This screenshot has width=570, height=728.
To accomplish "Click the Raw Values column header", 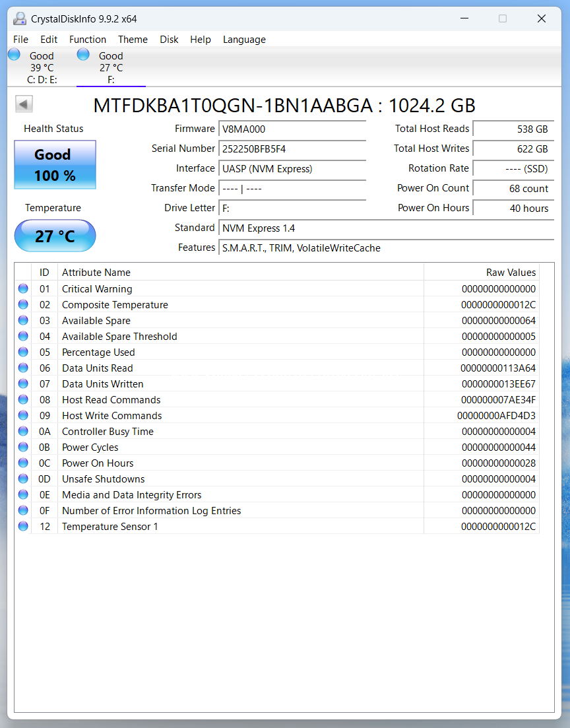I will click(x=482, y=273).
